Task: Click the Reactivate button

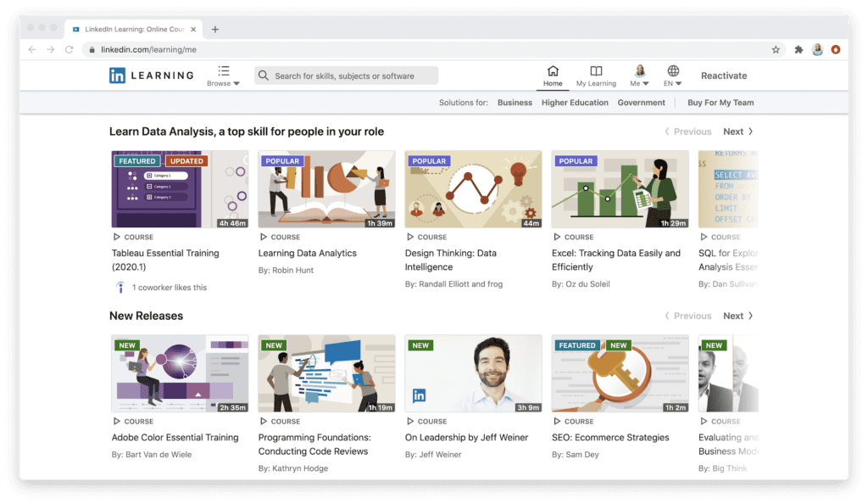Action: click(723, 76)
